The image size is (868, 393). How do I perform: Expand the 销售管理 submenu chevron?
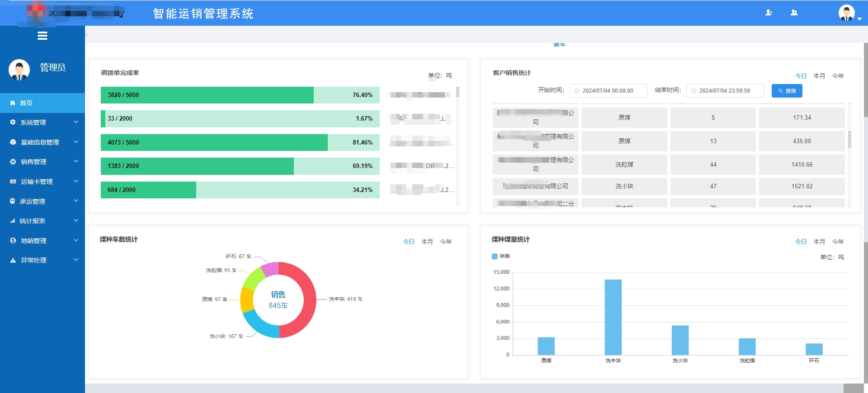pyautogui.click(x=76, y=161)
